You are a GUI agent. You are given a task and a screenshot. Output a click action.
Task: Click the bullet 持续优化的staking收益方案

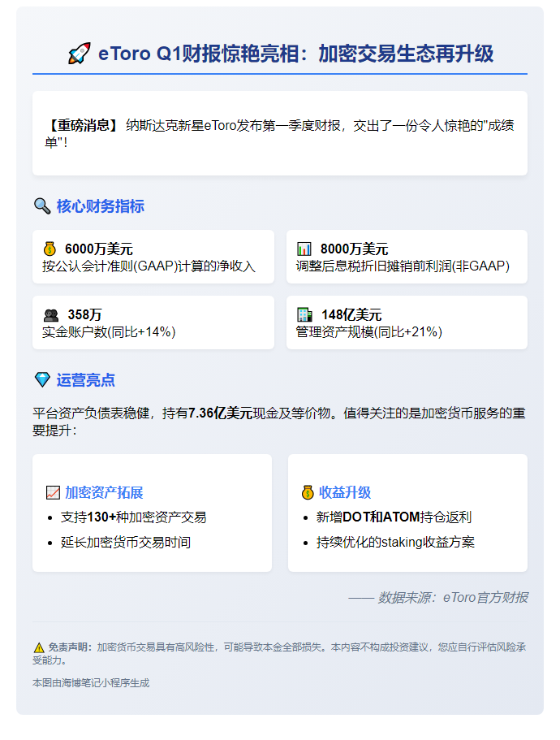point(395,543)
